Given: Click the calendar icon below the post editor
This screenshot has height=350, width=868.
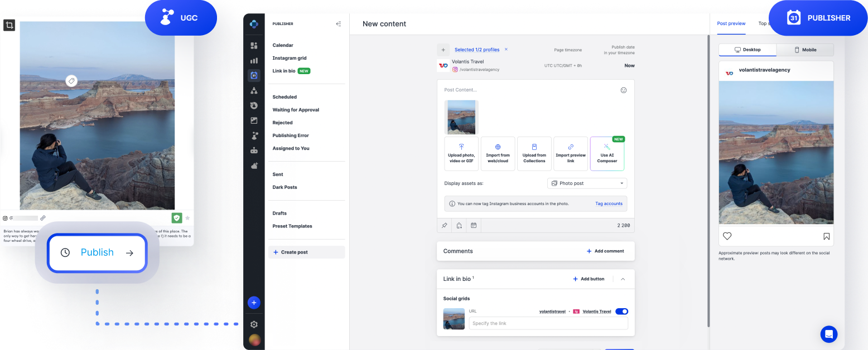Looking at the screenshot, I should tap(474, 226).
